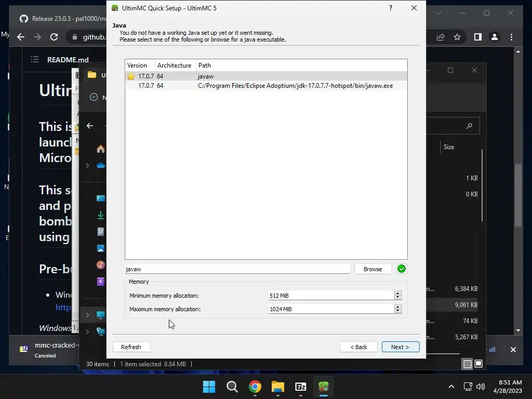Decrease minimum memory allocation with down arrow
Image resolution: width=532 pixels, height=399 pixels.
pos(398,298)
